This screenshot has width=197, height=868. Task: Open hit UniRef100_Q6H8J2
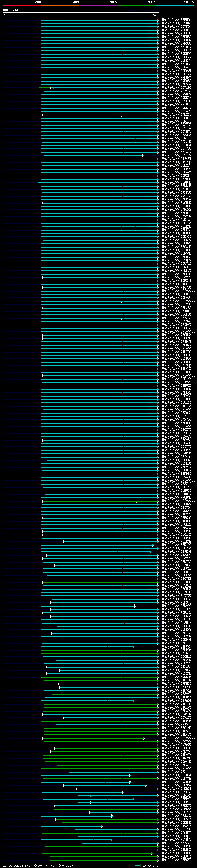pos(176,30)
